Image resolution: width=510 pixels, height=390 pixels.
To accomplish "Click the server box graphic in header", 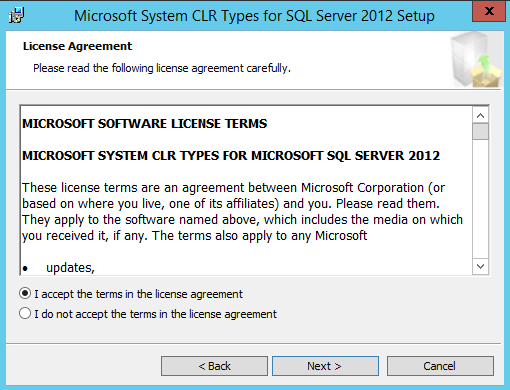I will point(476,60).
